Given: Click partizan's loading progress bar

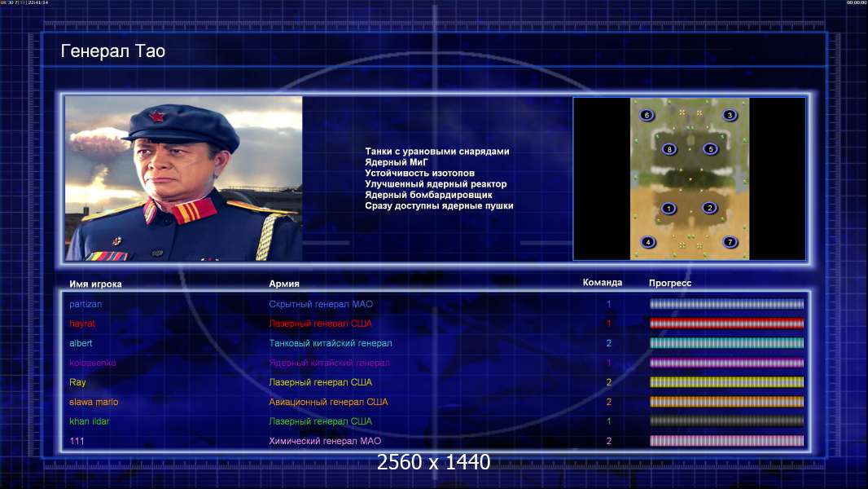Looking at the screenshot, I should [x=726, y=304].
